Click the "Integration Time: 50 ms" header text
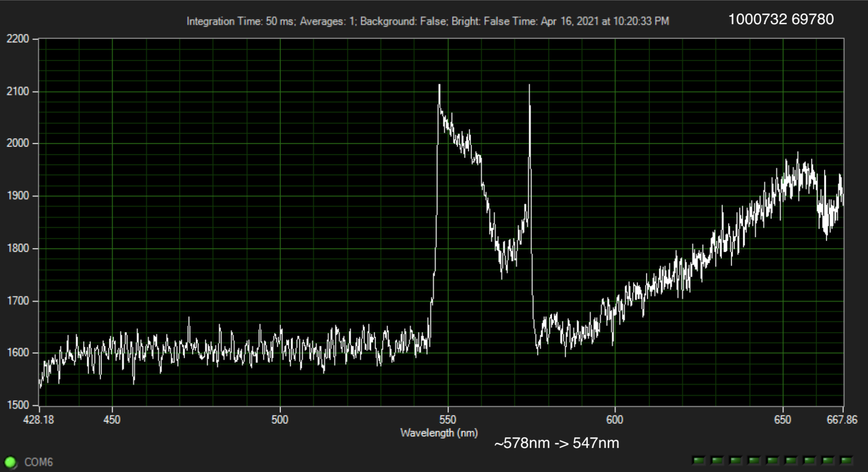868x472 pixels. pos(241,21)
